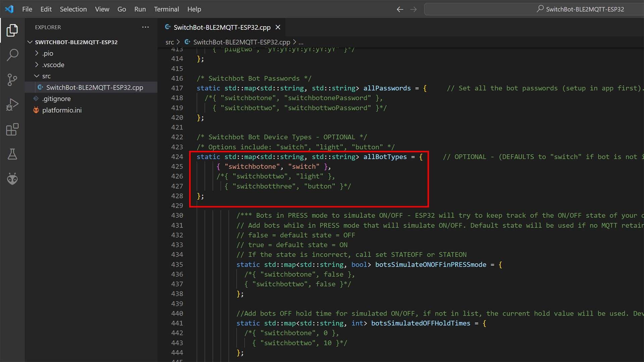The width and height of the screenshot is (644, 362).
Task: Click the "switchbottwoPassword" text on line 319
Action: (x=328, y=108)
